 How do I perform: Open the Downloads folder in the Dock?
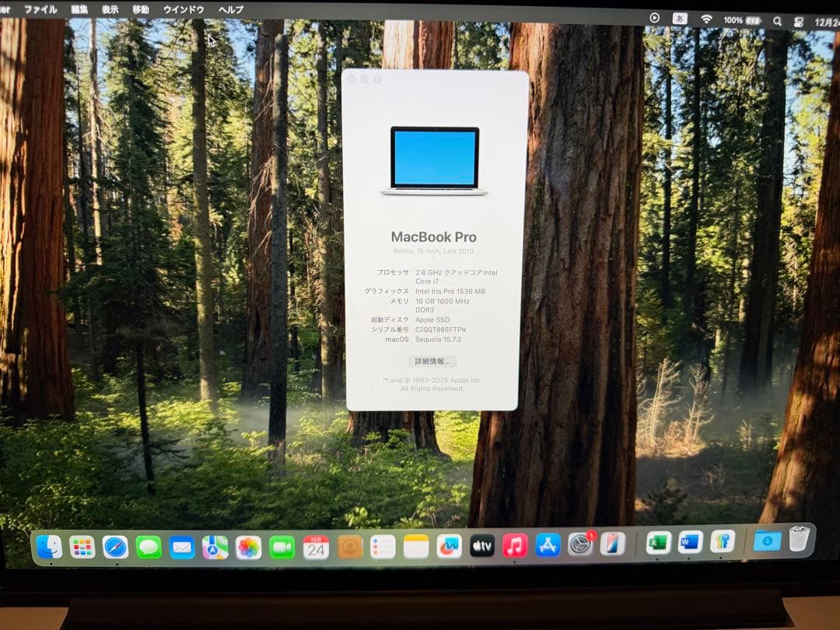point(767,544)
